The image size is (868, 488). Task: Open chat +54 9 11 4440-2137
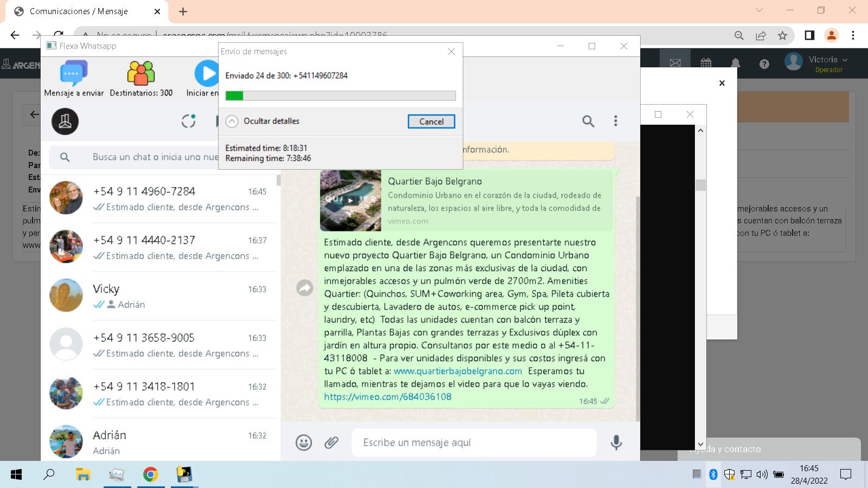[x=159, y=247]
